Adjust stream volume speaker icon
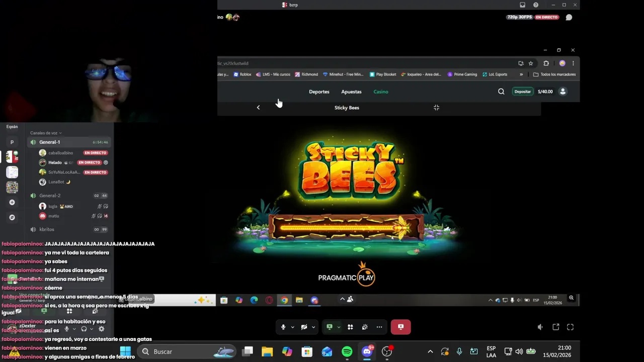Viewport: 644px width, 362px height. click(x=540, y=327)
